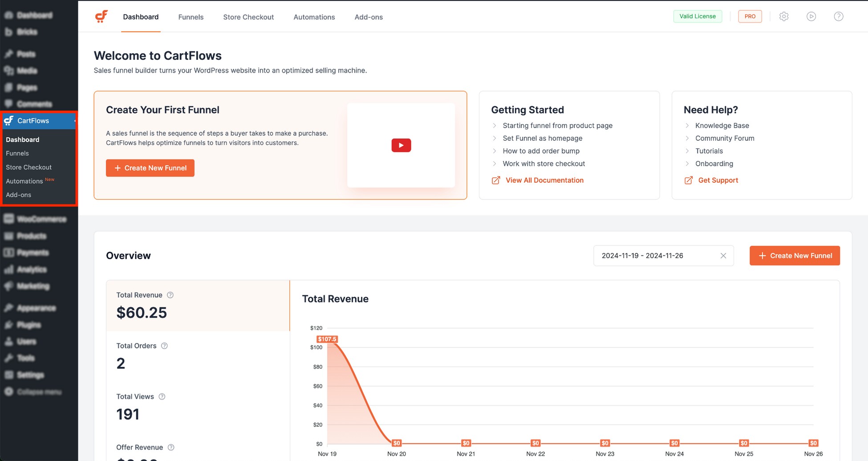Image resolution: width=868 pixels, height=461 pixels.
Task: Open Set Funnel as homepage article
Action: [x=543, y=138]
